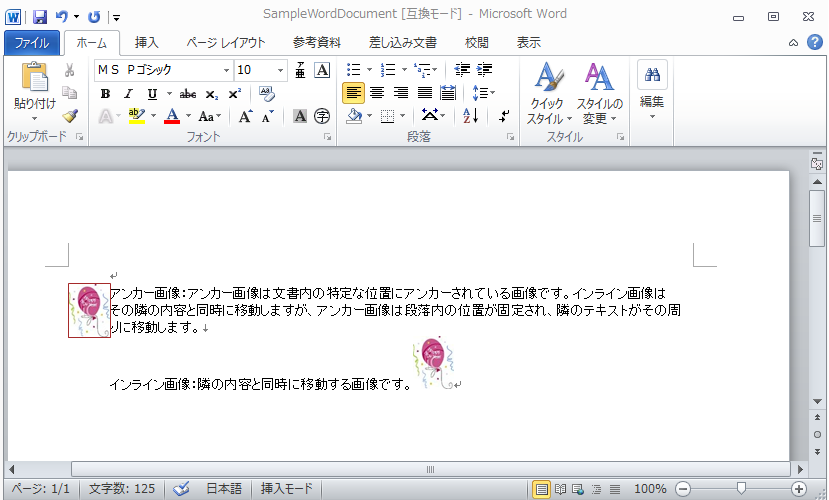The image size is (829, 500).
Task: Click the Format Painter brush icon
Action: tap(69, 116)
